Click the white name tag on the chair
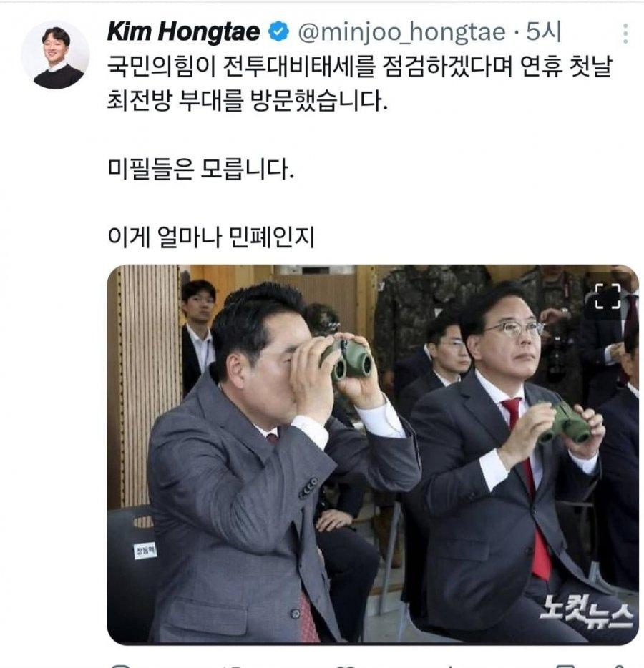Image resolution: width=644 pixels, height=668 pixels. tap(145, 551)
